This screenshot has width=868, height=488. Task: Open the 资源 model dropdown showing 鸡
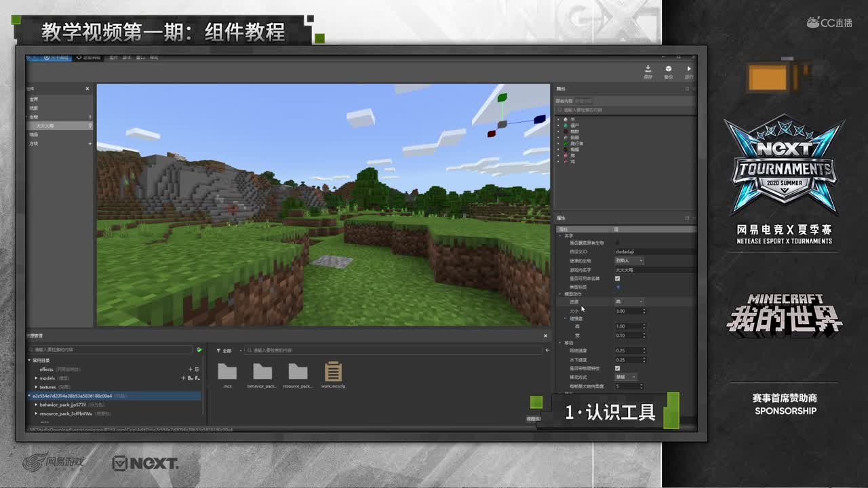pos(629,302)
